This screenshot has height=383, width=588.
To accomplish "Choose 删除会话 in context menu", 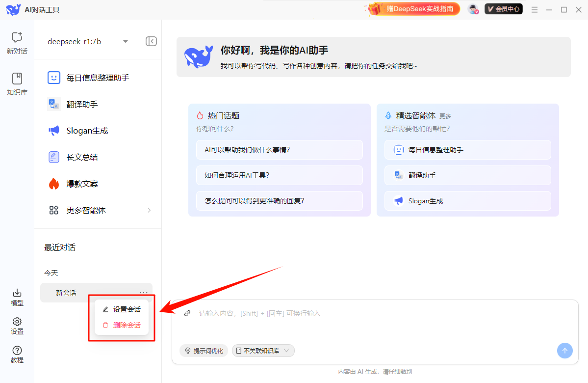I will (x=122, y=325).
